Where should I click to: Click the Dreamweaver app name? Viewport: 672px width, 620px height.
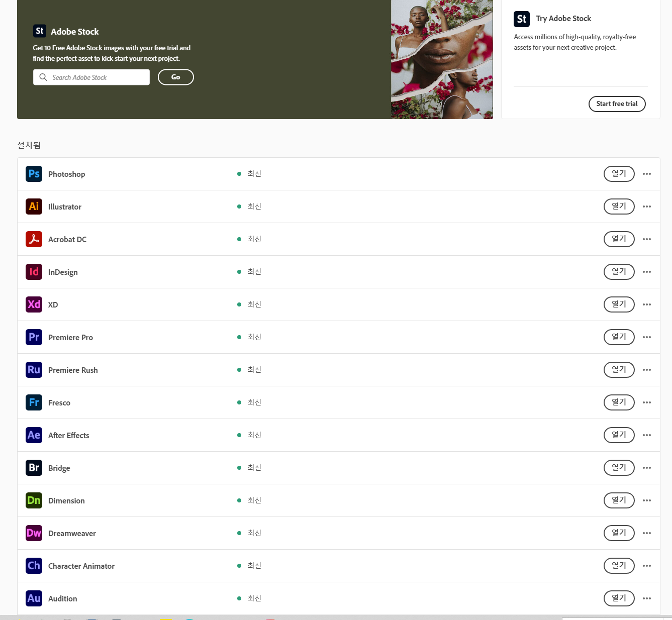72,534
